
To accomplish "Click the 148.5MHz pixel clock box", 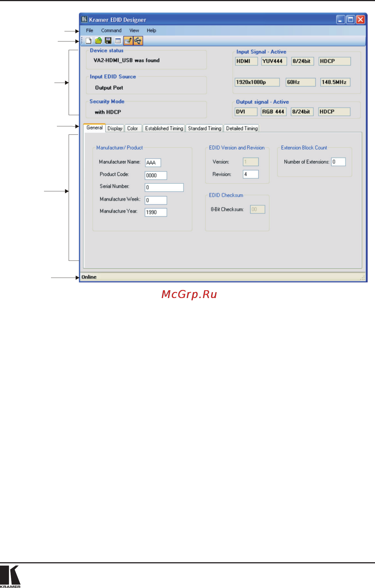I will 335,82.
